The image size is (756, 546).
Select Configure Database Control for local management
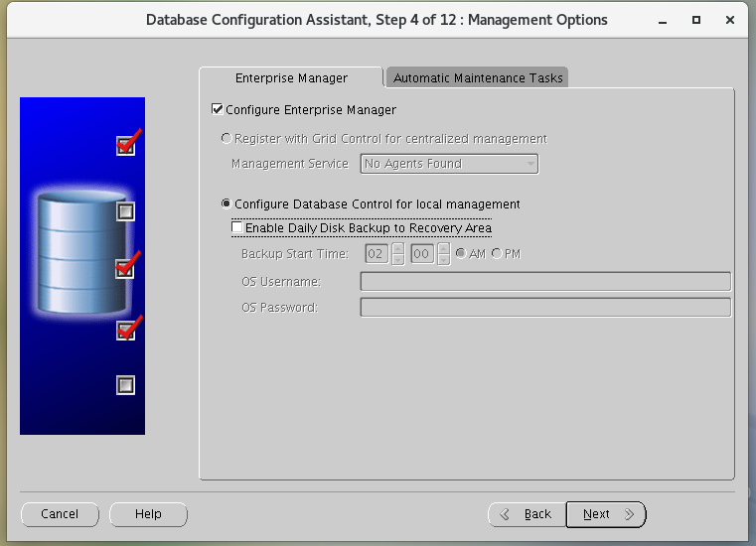pyautogui.click(x=227, y=204)
